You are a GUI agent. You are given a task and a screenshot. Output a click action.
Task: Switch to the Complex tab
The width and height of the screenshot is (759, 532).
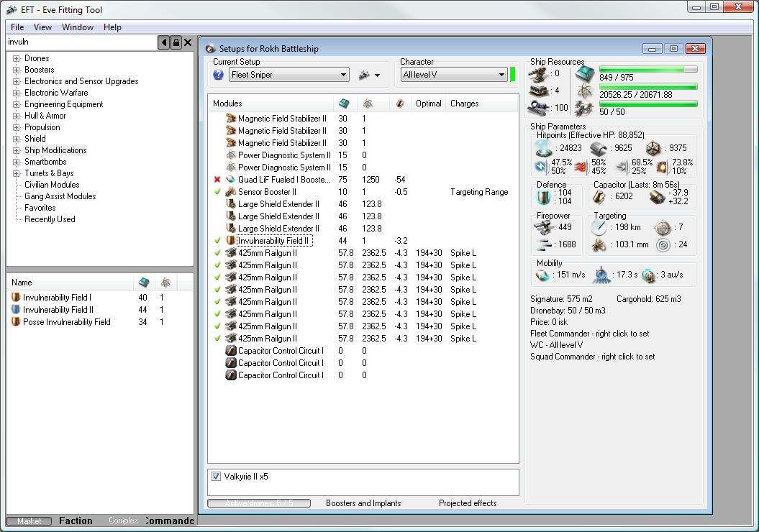pos(123,520)
